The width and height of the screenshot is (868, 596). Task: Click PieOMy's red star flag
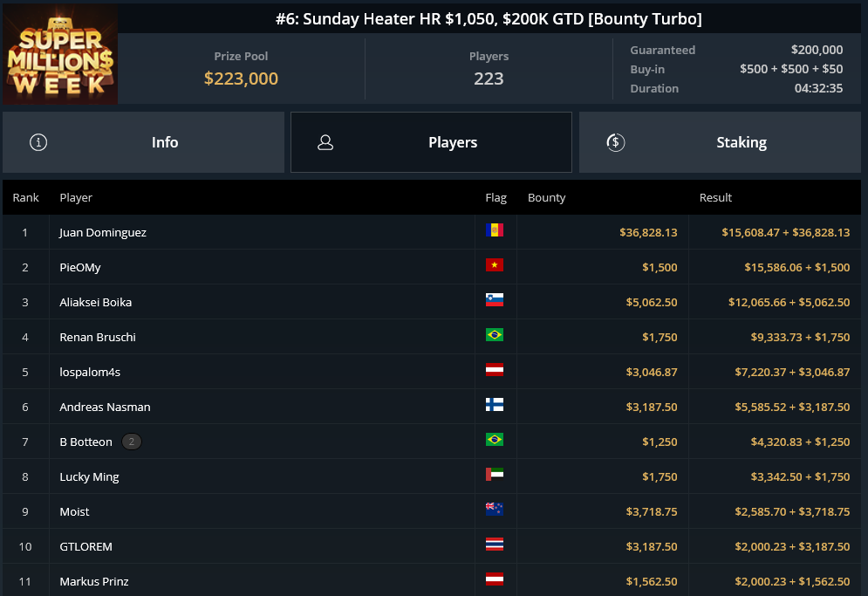pyautogui.click(x=495, y=264)
